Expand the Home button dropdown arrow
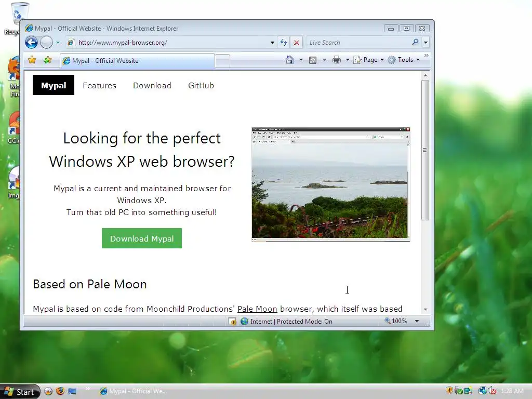This screenshot has height=399, width=532. coord(301,60)
